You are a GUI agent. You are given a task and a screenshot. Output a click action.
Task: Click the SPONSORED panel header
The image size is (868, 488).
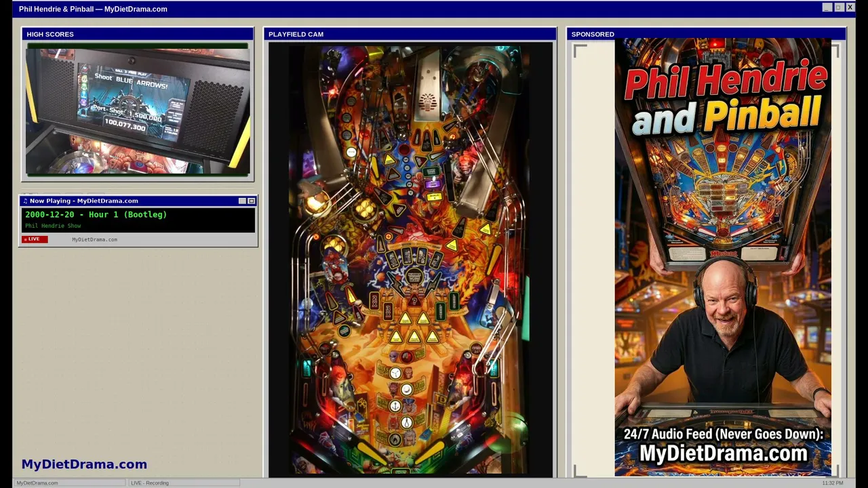pos(706,34)
